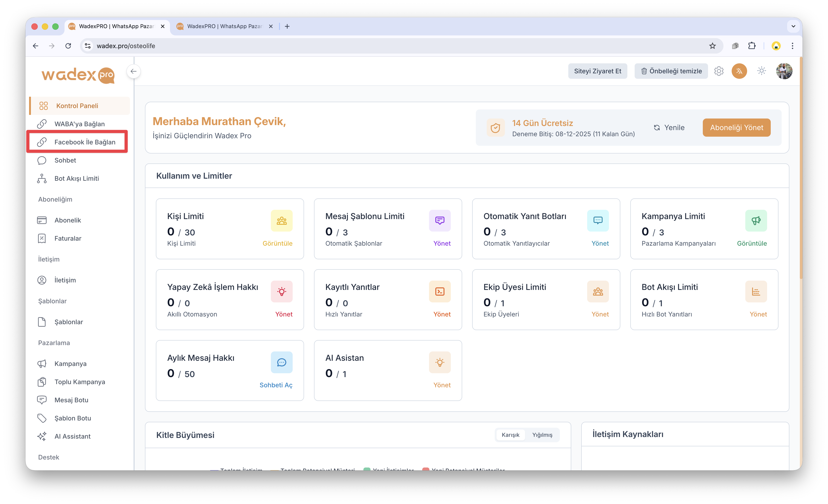Click the Sohbeti Aç link
828x504 pixels.
[276, 385]
